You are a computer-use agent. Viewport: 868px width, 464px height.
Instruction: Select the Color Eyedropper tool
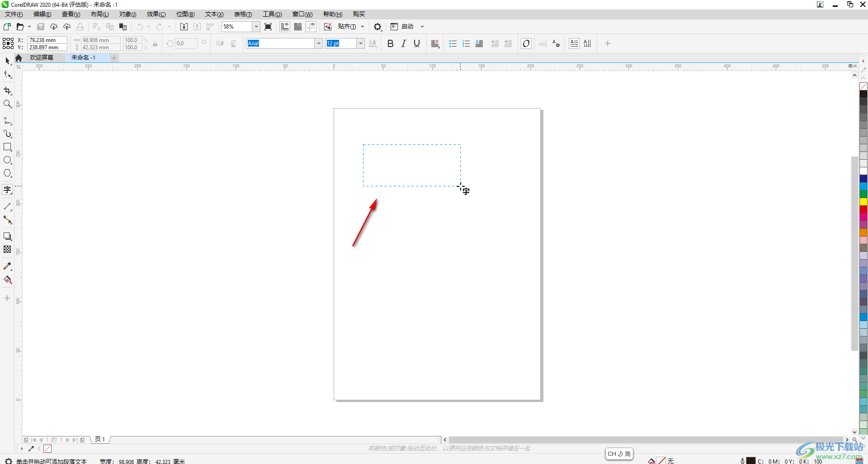click(7, 266)
